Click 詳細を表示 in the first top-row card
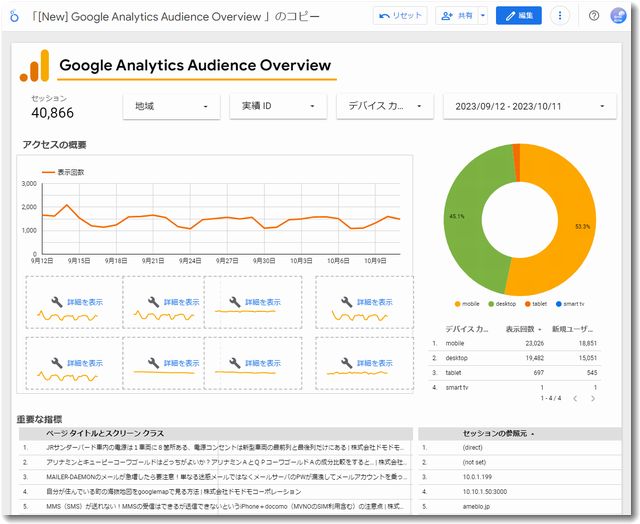The image size is (640, 524). (85, 302)
